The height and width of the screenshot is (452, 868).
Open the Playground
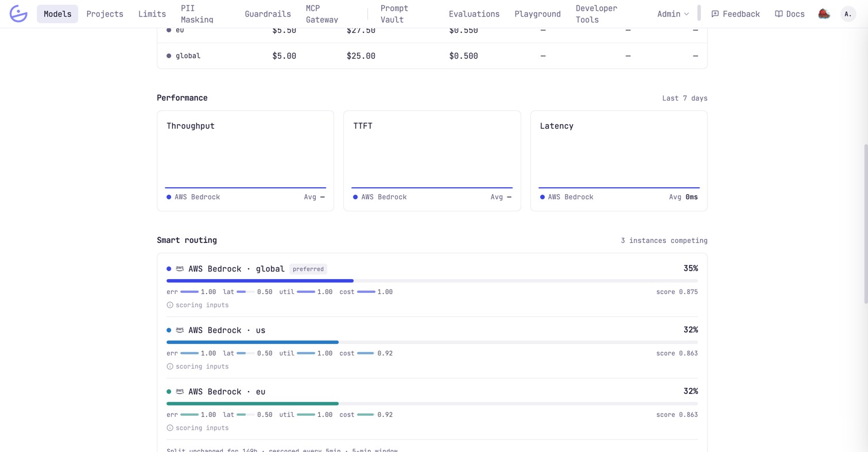coord(537,14)
